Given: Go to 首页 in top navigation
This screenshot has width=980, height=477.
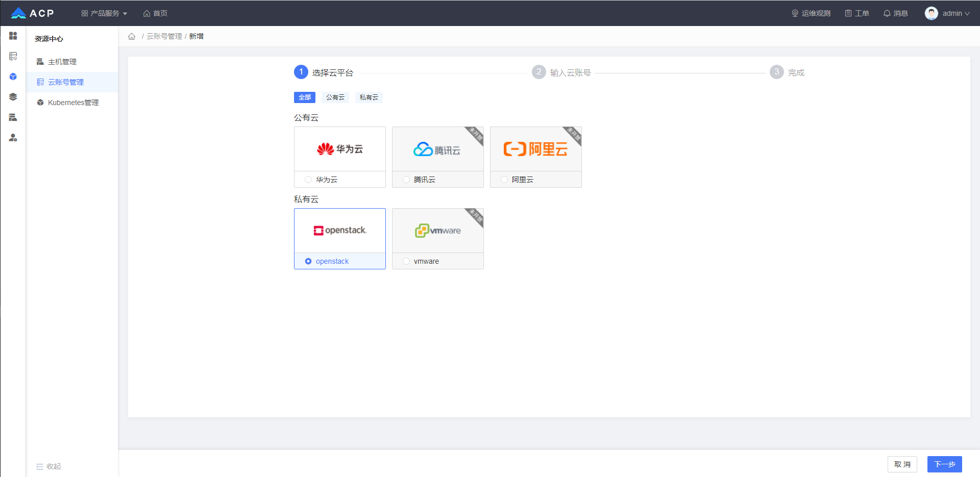Looking at the screenshot, I should point(155,13).
